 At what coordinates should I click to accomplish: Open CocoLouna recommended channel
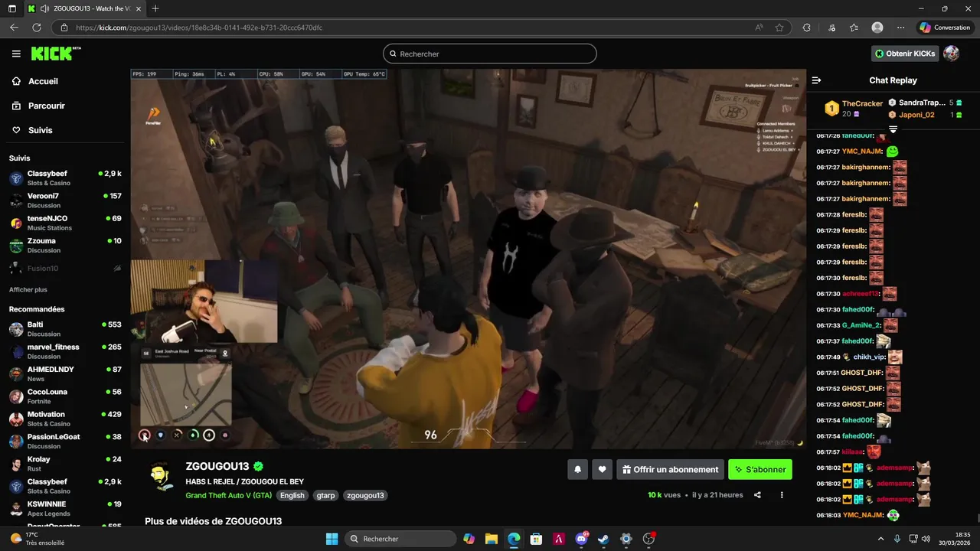click(65, 396)
